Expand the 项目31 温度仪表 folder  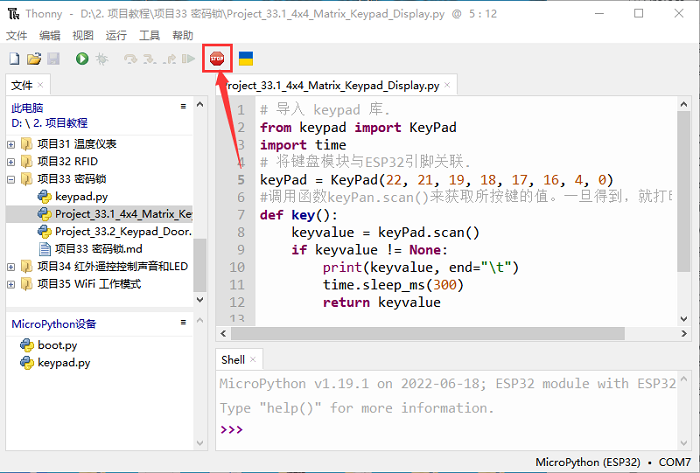[x=11, y=144]
